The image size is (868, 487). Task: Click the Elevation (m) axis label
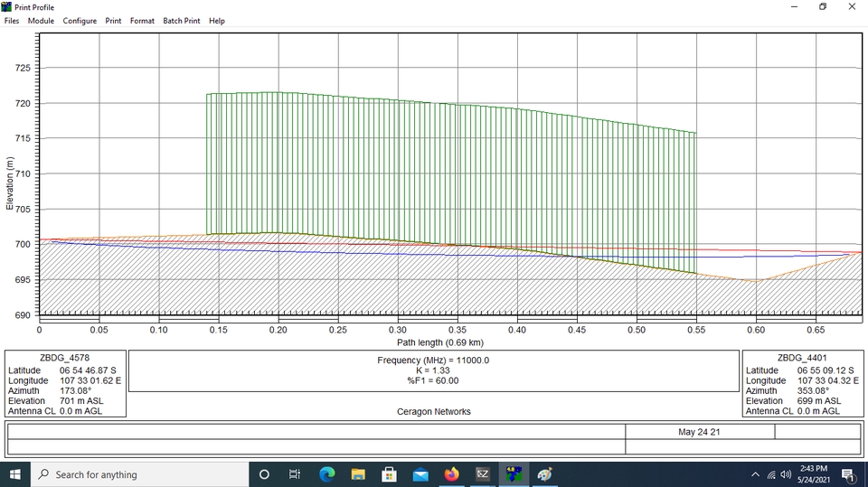(x=9, y=183)
